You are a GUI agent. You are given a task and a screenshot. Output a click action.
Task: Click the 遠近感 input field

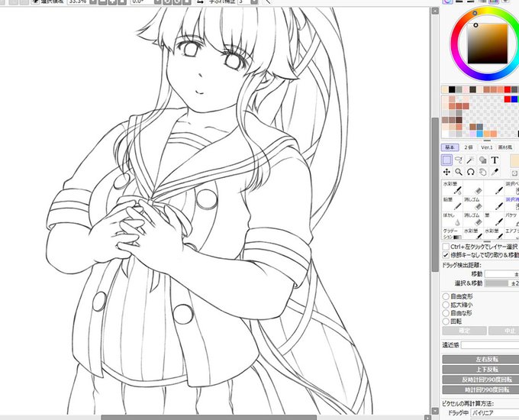(490, 345)
